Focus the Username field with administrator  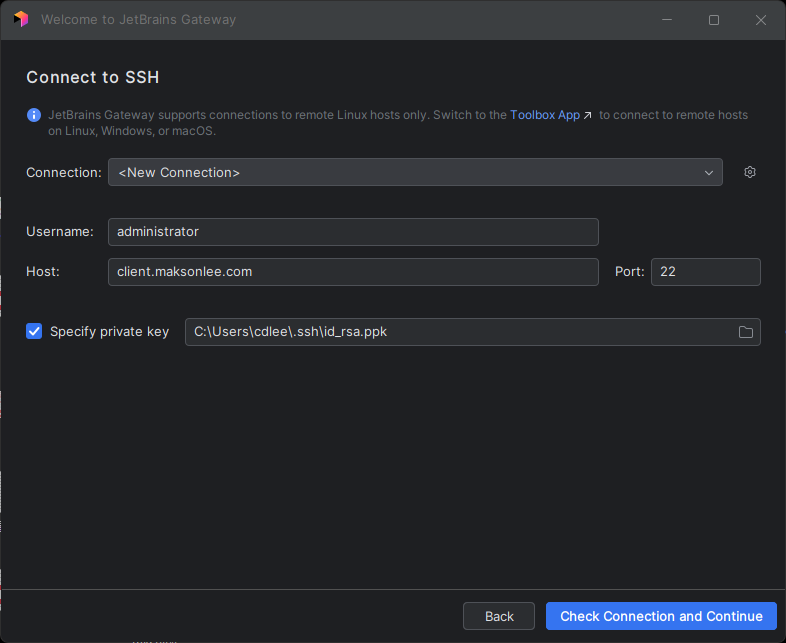pos(353,232)
